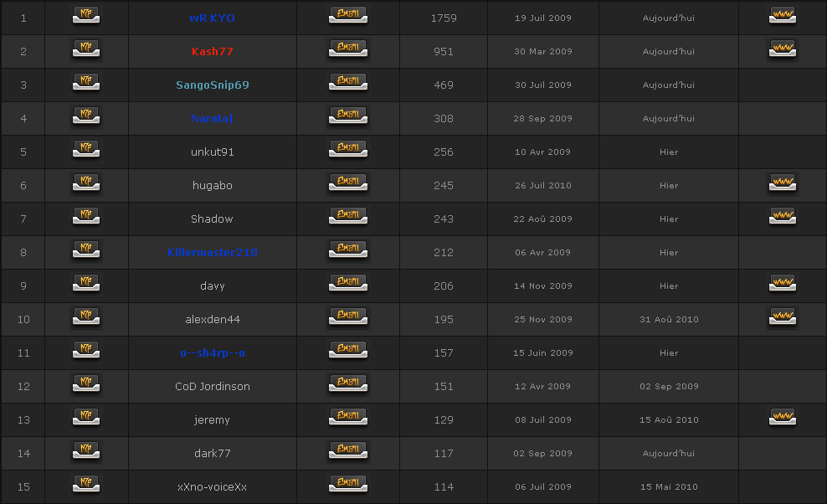Open the Killermaster210 profile link

coord(212,252)
